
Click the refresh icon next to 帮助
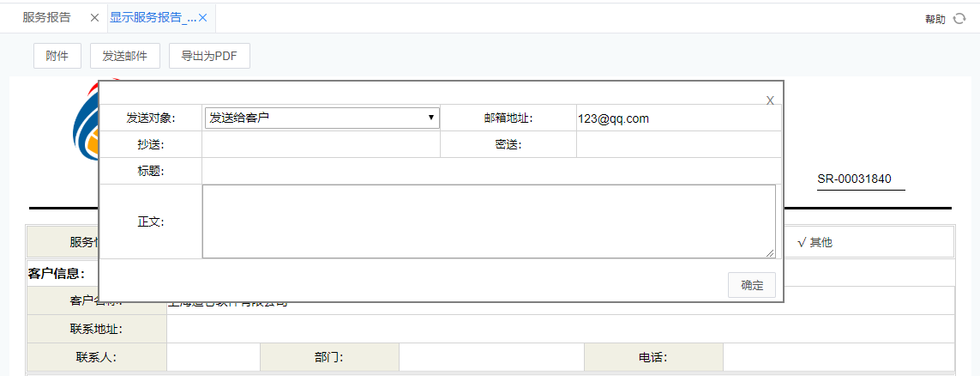coord(959,19)
